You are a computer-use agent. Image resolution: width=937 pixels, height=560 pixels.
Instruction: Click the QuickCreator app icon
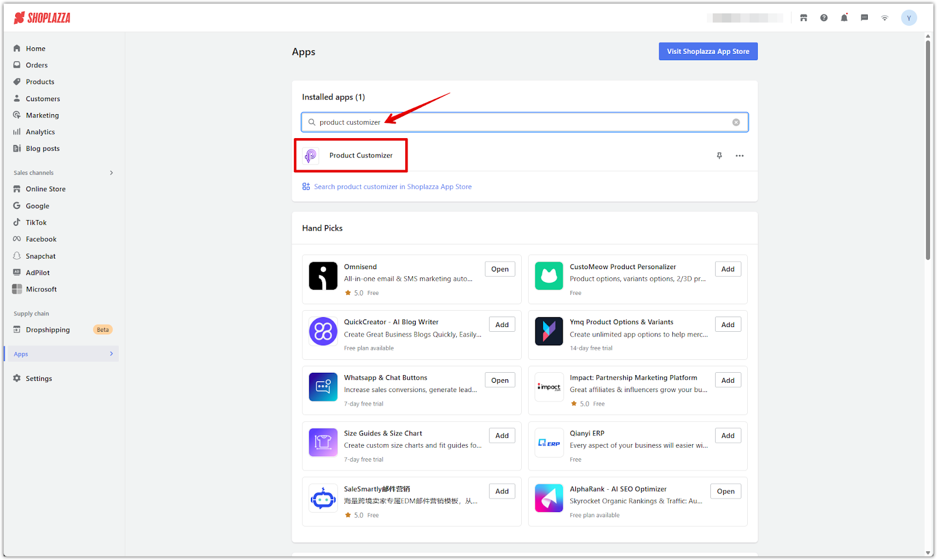(323, 332)
